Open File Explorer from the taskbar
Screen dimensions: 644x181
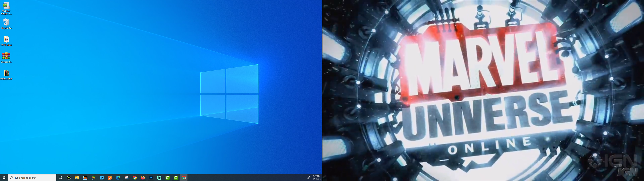[x=77, y=178]
